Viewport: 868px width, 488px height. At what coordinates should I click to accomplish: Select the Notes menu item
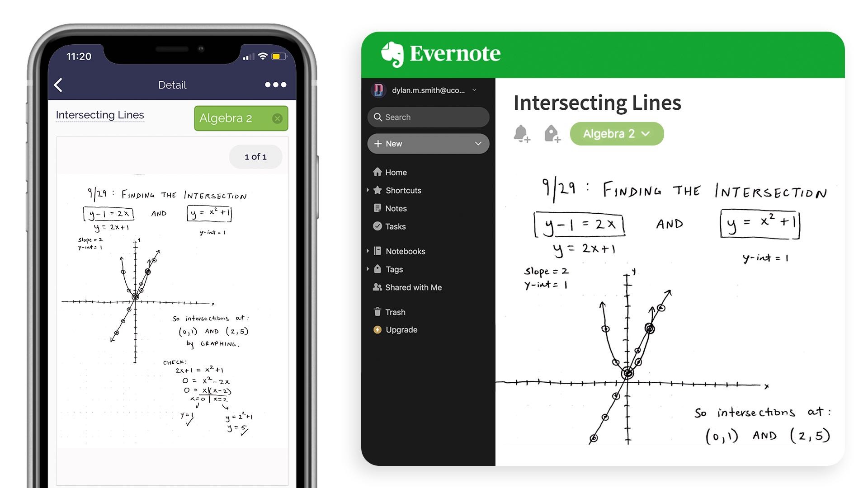396,208
